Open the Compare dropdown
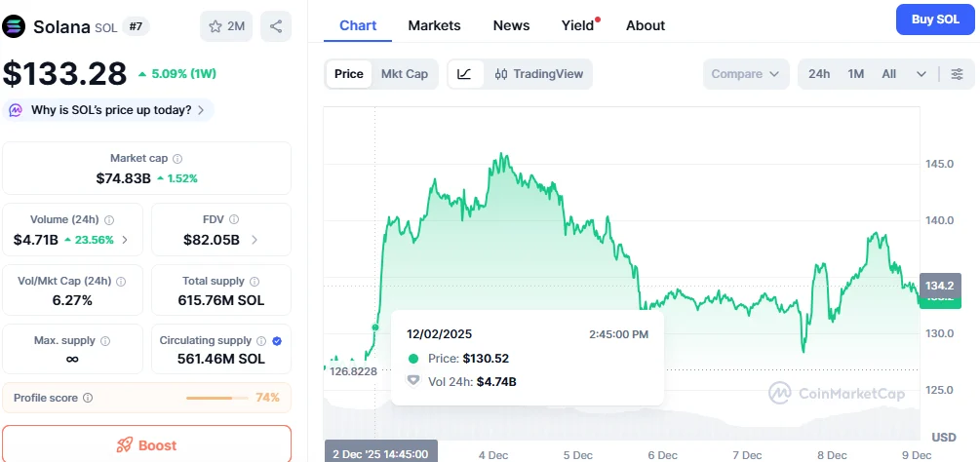 746,74
